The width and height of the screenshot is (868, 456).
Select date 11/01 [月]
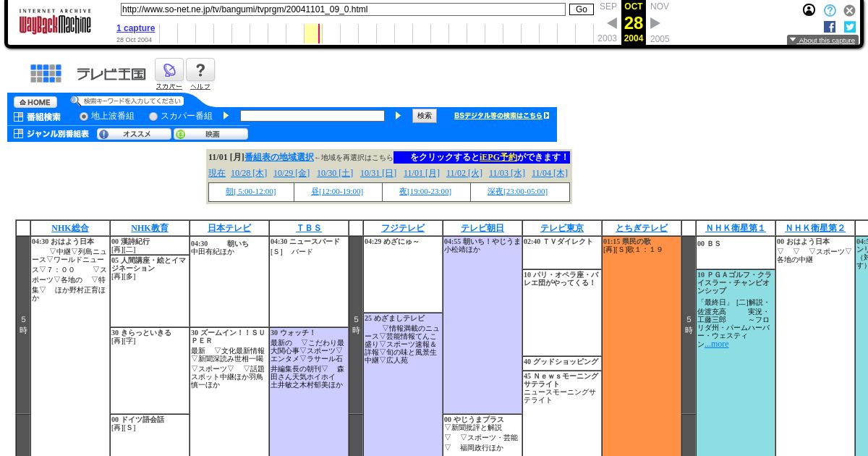coord(422,173)
